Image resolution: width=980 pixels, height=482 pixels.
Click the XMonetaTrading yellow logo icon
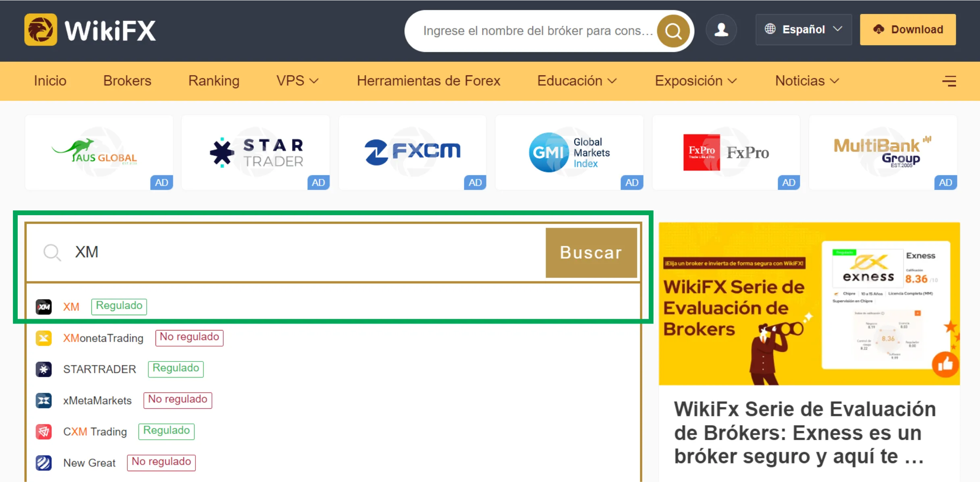(44, 338)
